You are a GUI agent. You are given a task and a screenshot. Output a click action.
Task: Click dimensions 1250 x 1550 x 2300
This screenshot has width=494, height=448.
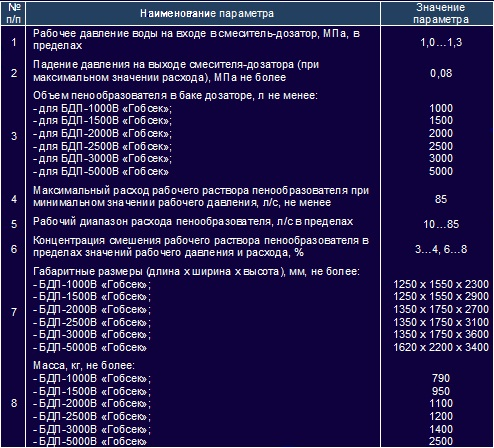point(441,284)
